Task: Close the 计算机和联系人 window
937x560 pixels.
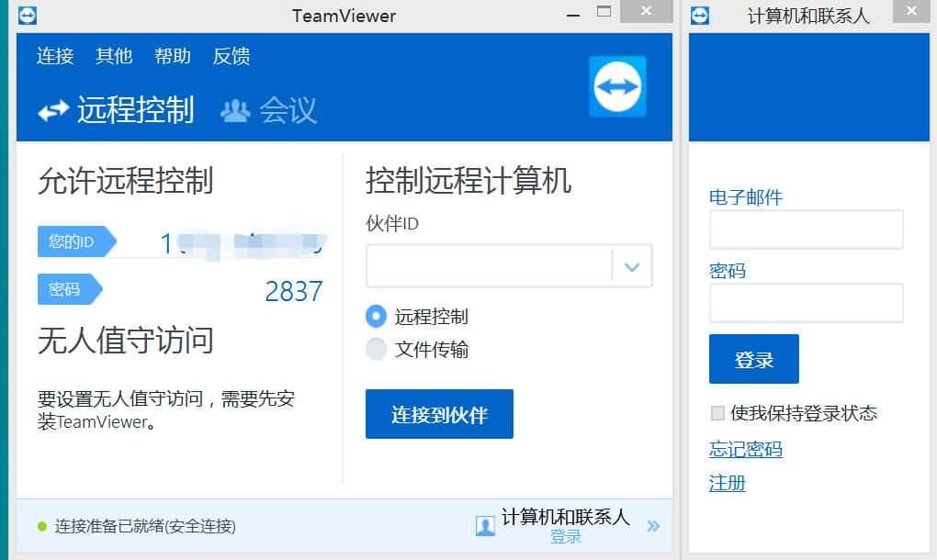Action: pyautogui.click(x=911, y=11)
